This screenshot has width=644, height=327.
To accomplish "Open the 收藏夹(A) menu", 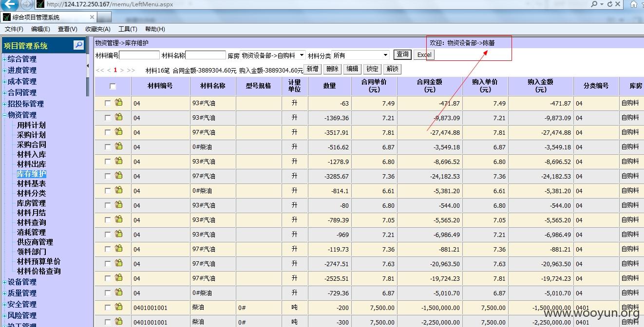I will pyautogui.click(x=98, y=29).
